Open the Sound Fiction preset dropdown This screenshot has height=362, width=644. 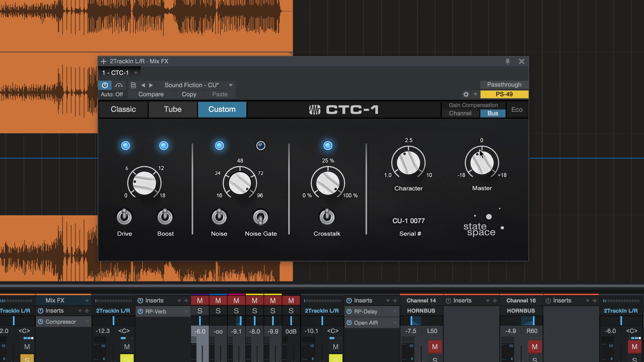pos(231,85)
